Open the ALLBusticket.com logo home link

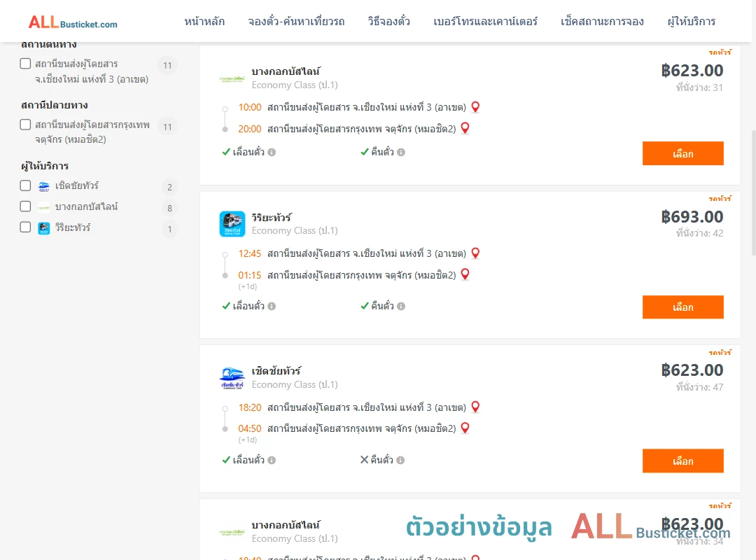pos(73,22)
